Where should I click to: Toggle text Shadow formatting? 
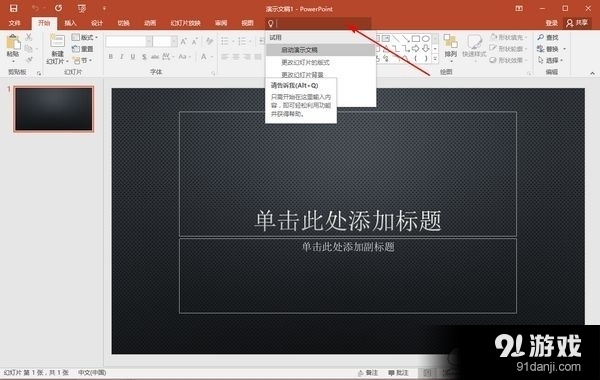(x=144, y=57)
